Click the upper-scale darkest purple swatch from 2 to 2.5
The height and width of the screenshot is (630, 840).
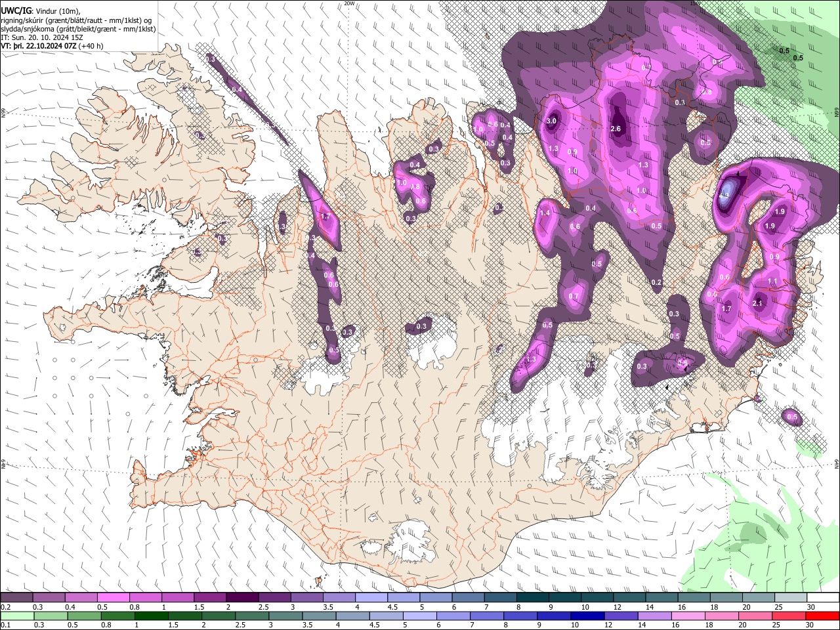(x=241, y=598)
